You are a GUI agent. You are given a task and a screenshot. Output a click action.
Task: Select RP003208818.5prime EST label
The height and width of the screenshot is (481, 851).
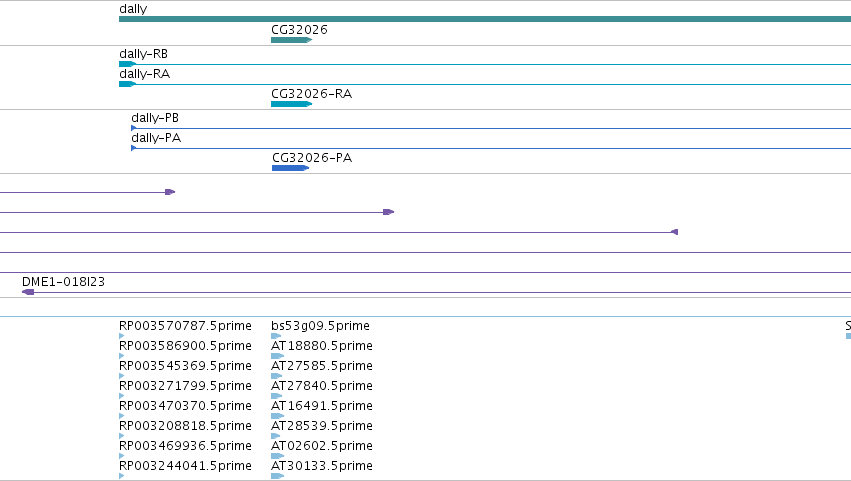(x=185, y=426)
